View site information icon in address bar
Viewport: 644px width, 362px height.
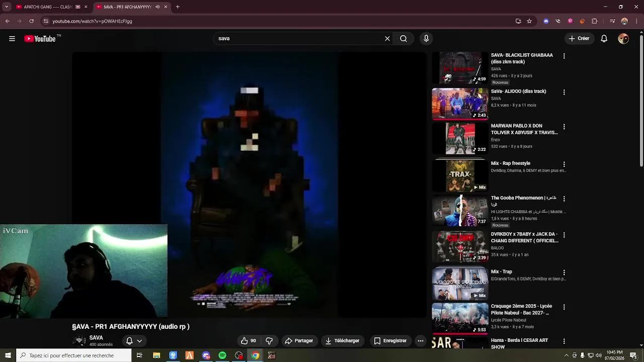pos(46,21)
